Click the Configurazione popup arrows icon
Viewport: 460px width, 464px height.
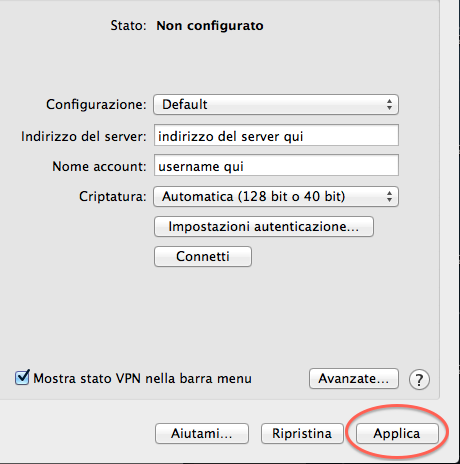[x=389, y=105]
